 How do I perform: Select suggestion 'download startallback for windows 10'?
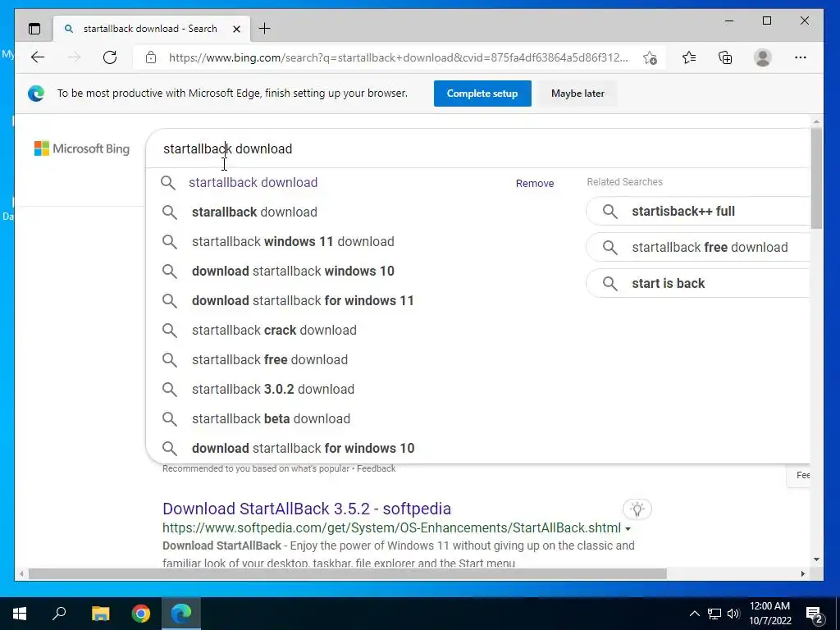304,448
